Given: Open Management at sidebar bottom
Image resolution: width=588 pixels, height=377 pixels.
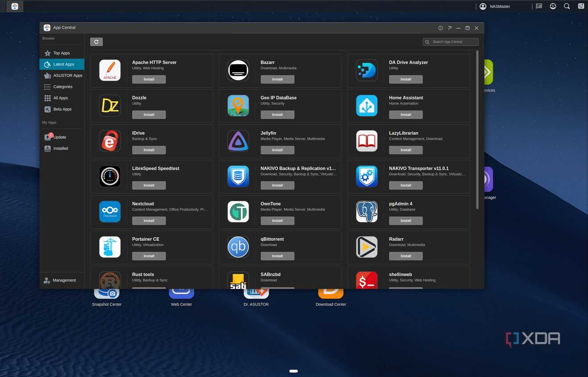Looking at the screenshot, I should [62, 280].
